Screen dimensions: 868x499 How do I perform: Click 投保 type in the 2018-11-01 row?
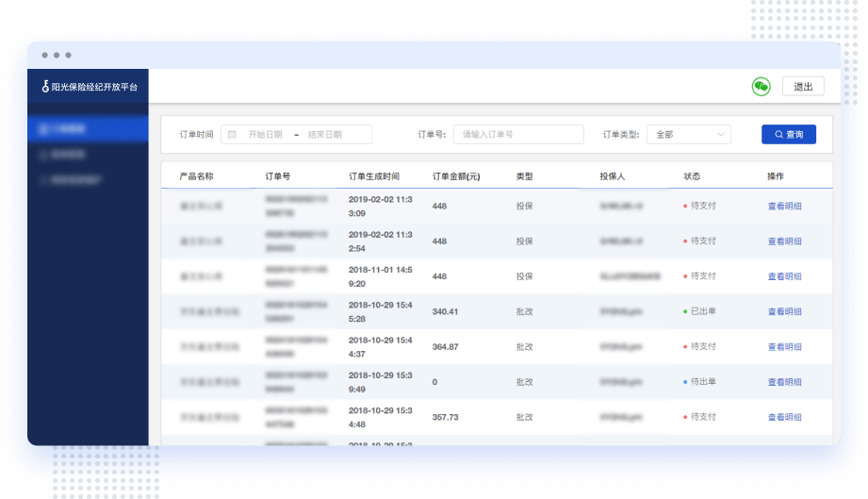click(x=524, y=276)
